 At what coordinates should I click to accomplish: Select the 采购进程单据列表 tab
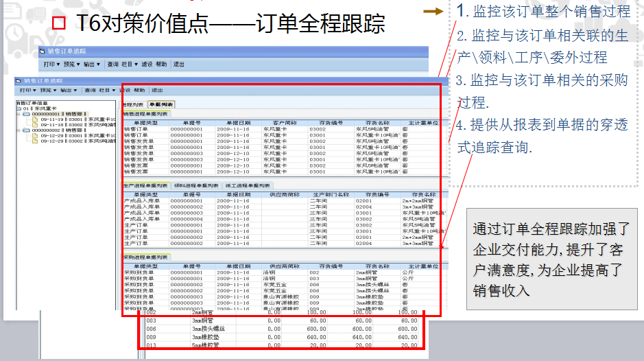146,257
